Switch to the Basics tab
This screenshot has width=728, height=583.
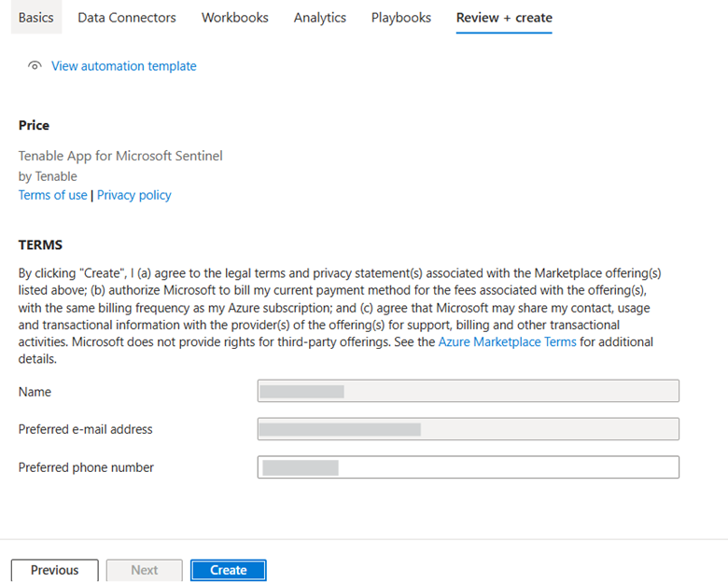click(36, 18)
